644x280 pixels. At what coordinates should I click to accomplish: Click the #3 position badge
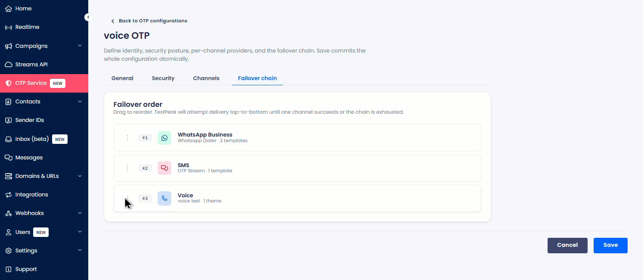click(145, 198)
